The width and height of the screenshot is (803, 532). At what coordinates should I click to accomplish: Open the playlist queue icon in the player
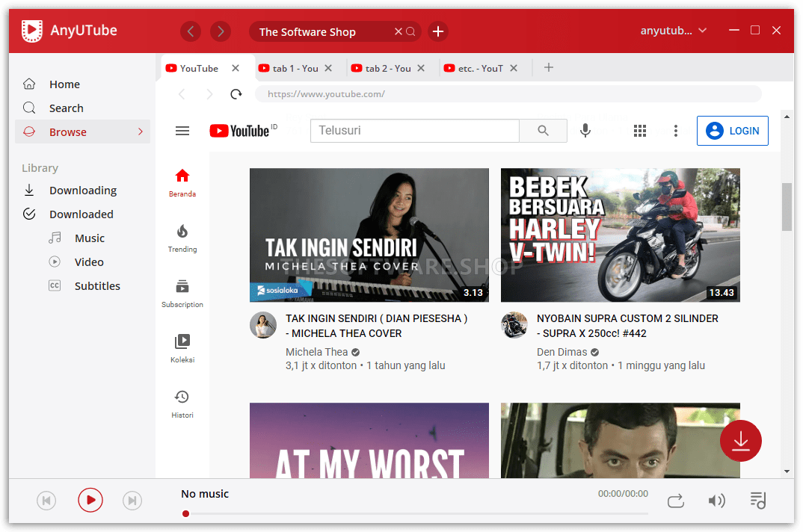pos(757,500)
